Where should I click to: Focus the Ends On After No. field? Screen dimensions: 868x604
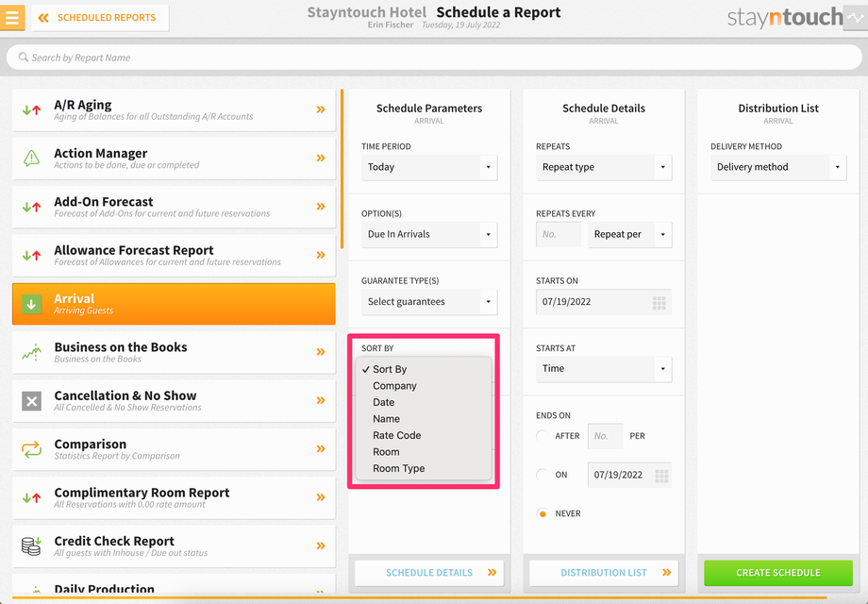(605, 436)
